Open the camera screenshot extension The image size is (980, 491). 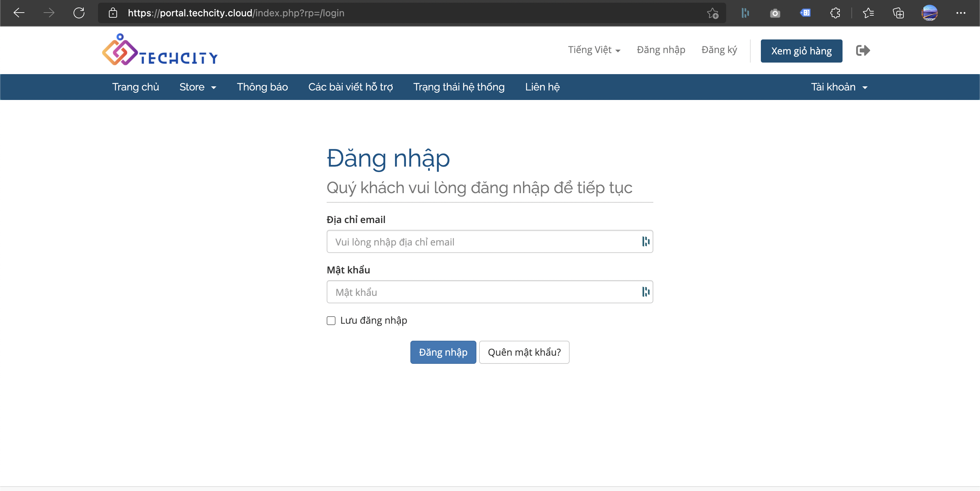point(775,13)
